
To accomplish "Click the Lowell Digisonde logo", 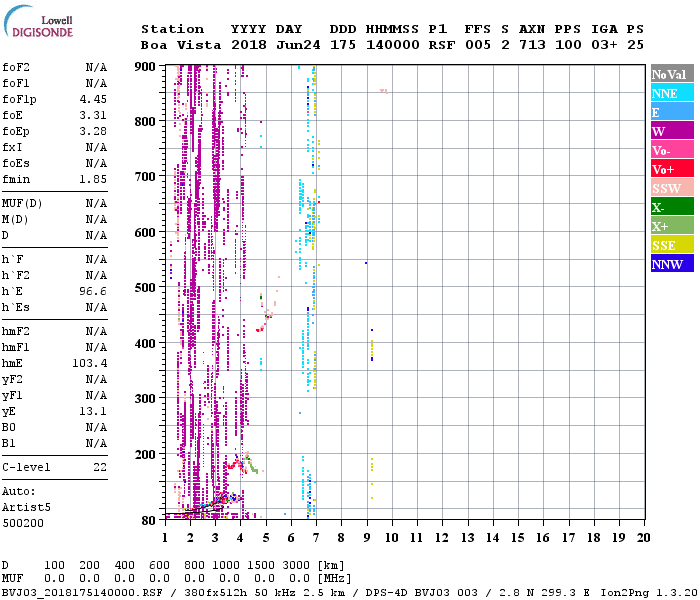I will [x=38, y=21].
